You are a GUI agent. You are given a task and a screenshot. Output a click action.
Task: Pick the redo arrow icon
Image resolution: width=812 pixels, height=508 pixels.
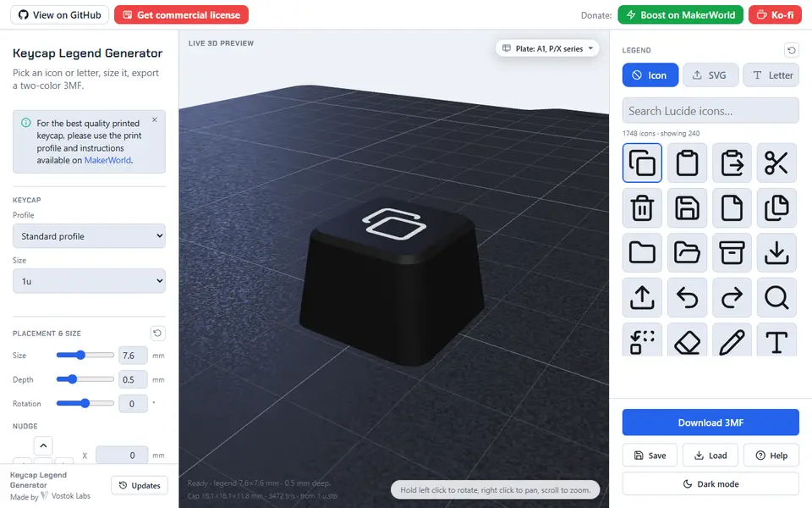tap(731, 297)
